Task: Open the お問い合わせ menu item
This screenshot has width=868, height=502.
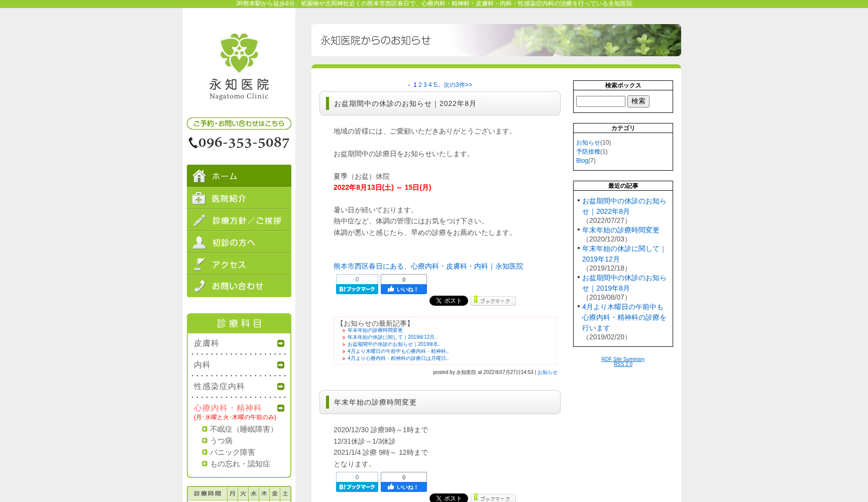Action: (239, 286)
